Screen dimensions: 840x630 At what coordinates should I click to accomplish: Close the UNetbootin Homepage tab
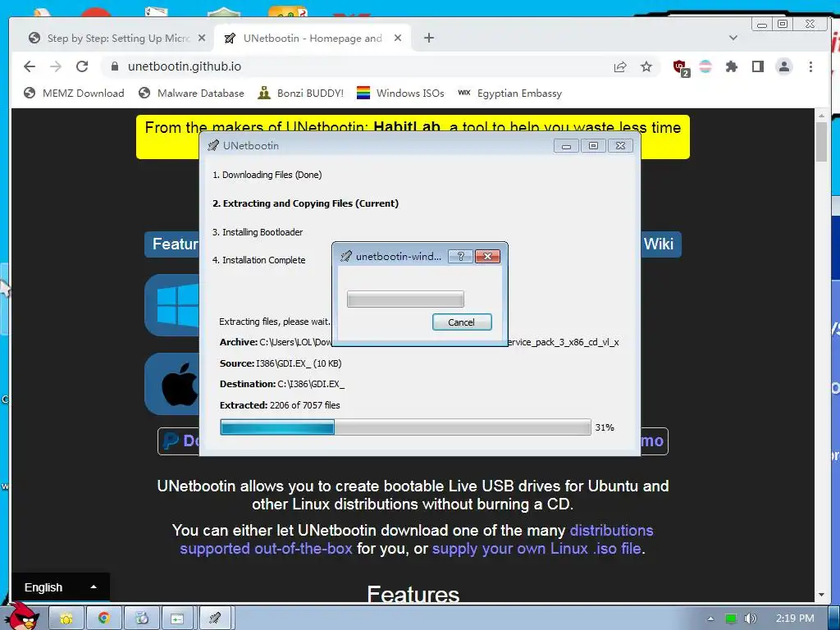(x=398, y=38)
